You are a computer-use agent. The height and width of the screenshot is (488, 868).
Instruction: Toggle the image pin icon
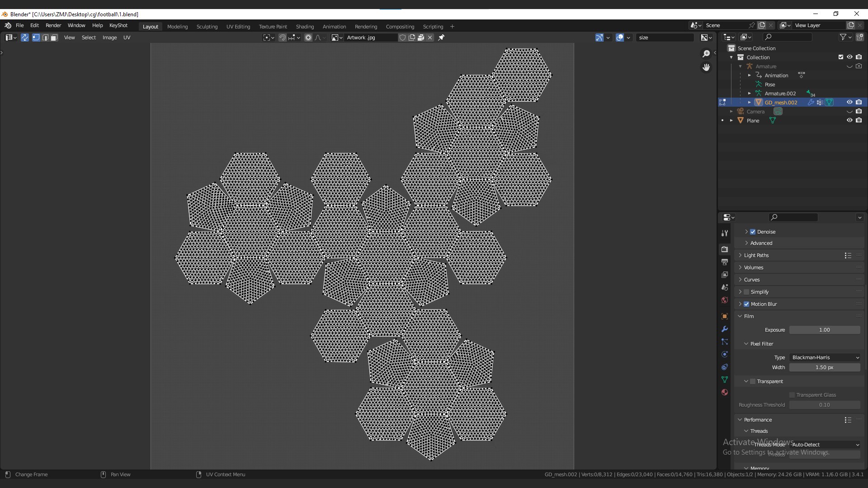(x=441, y=38)
